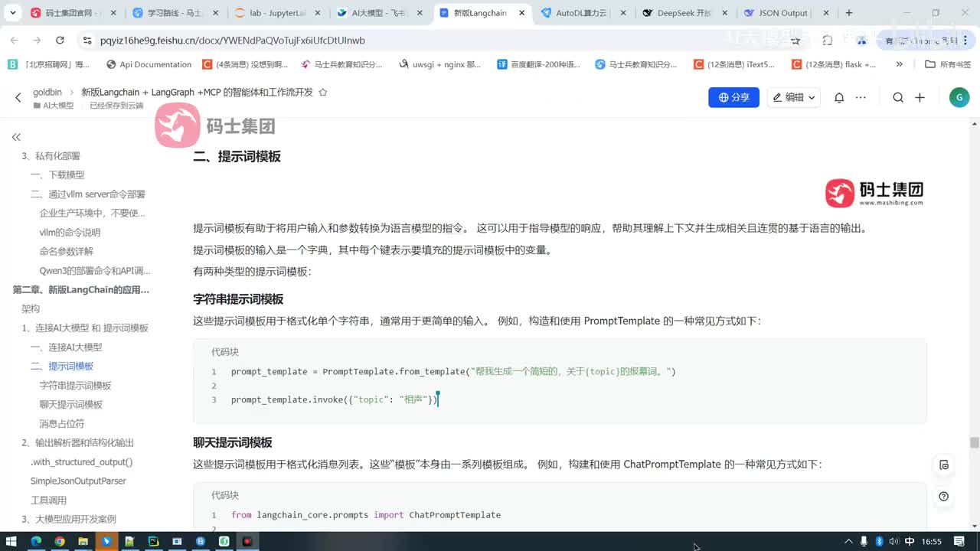
Task: Open the more options ellipsis menu
Action: (861, 97)
